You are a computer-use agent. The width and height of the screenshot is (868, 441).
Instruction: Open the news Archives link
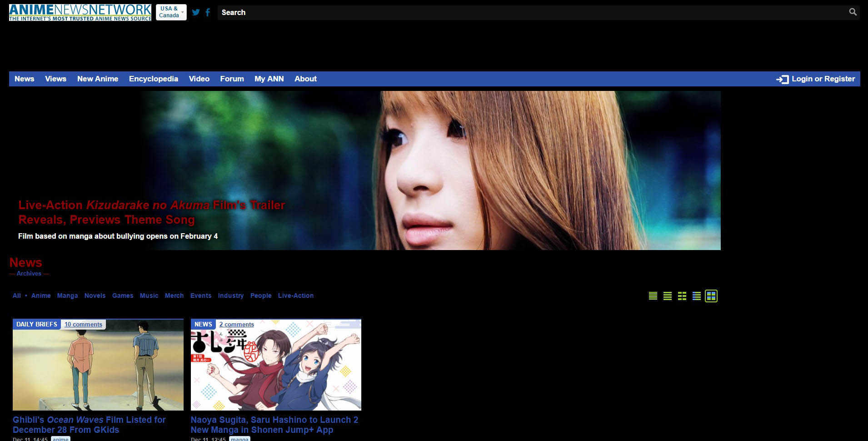point(29,273)
